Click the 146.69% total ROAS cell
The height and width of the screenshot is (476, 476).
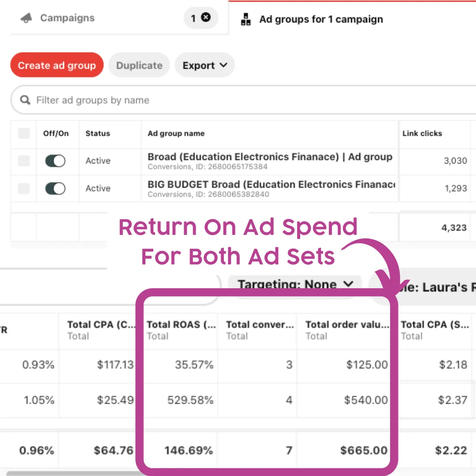189,450
